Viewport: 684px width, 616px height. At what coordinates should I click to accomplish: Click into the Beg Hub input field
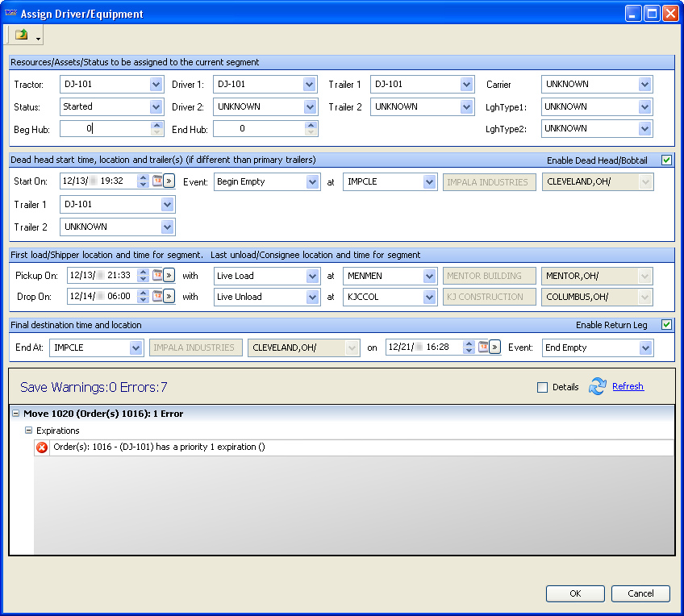[105, 128]
